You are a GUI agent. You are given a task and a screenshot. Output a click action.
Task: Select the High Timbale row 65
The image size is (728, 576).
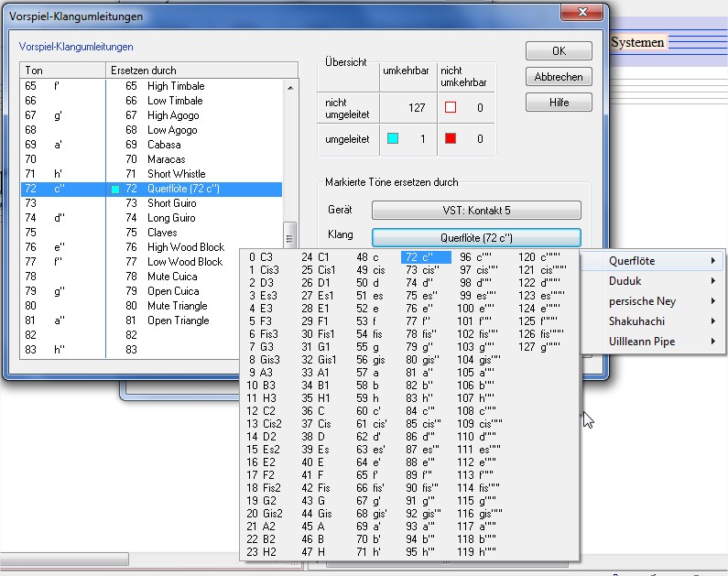pos(174,86)
